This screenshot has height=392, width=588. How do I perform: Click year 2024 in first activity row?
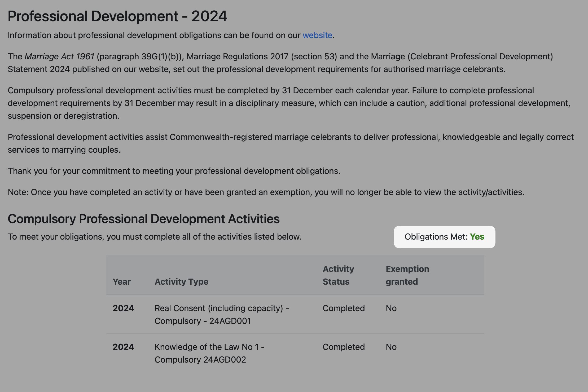[x=123, y=308]
